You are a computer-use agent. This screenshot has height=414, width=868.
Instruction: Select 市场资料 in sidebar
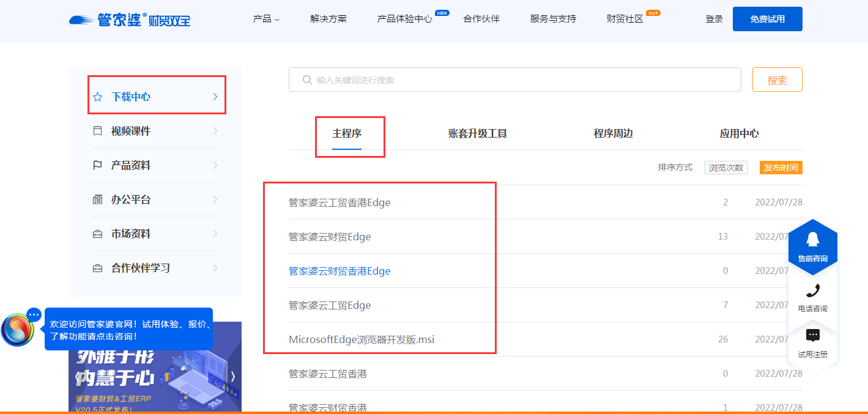131,234
